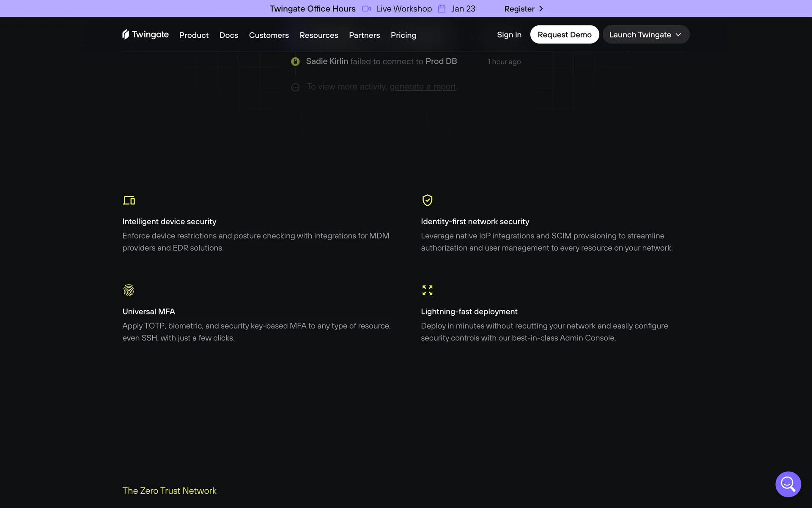
Task: Open the Customers nav item
Action: point(269,35)
